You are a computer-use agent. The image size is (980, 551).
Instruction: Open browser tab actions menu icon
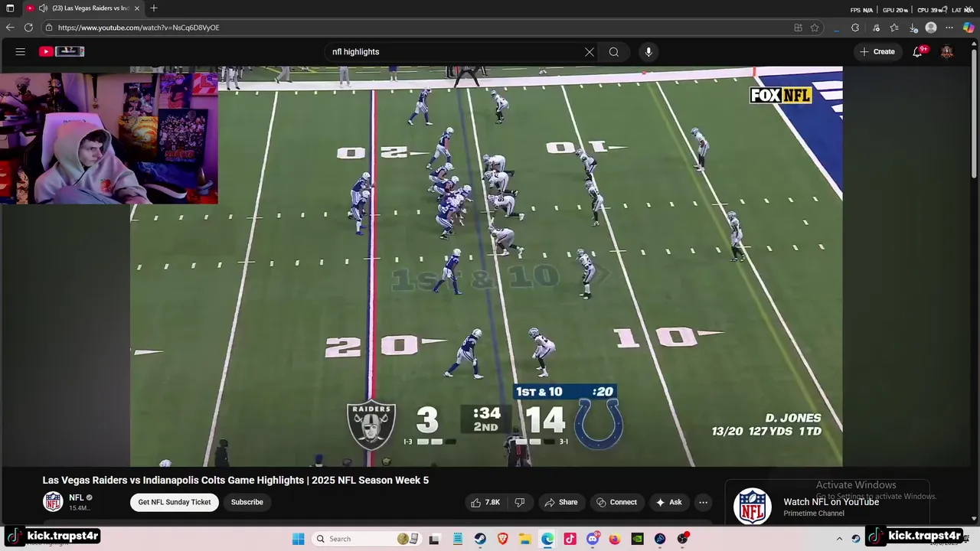(10, 8)
